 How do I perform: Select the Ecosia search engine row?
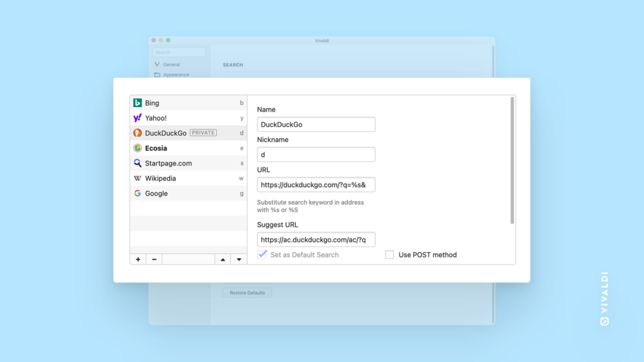[x=189, y=148]
